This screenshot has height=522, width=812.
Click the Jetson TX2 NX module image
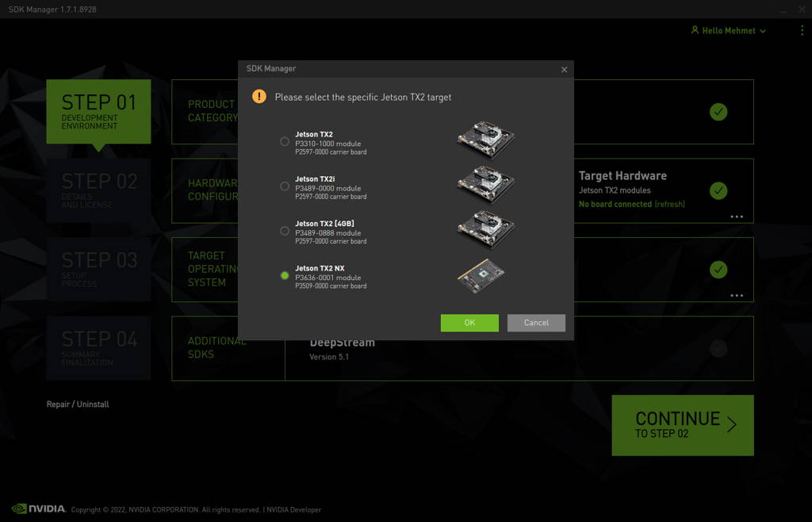point(481,275)
